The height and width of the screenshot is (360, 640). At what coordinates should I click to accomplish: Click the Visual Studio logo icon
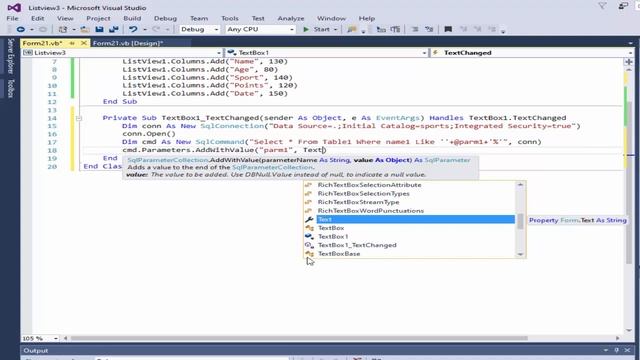[14, 7]
